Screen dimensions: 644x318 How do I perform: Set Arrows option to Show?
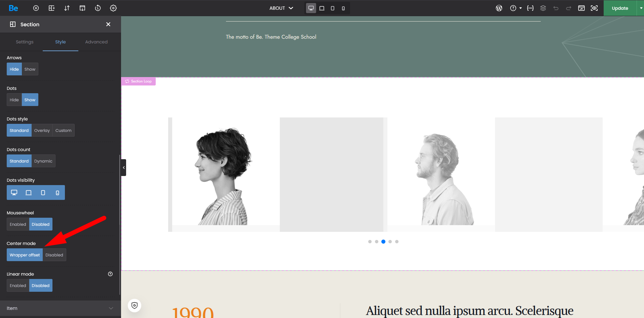tap(30, 69)
